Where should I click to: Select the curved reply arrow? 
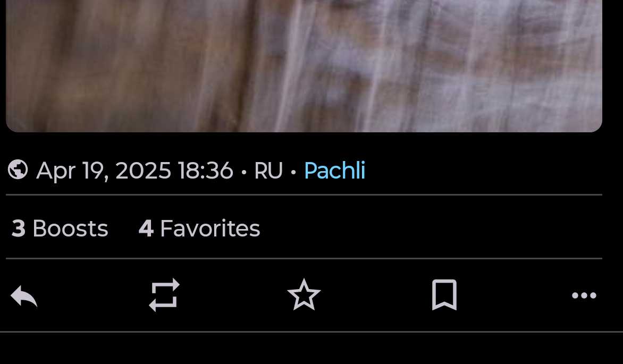click(24, 295)
